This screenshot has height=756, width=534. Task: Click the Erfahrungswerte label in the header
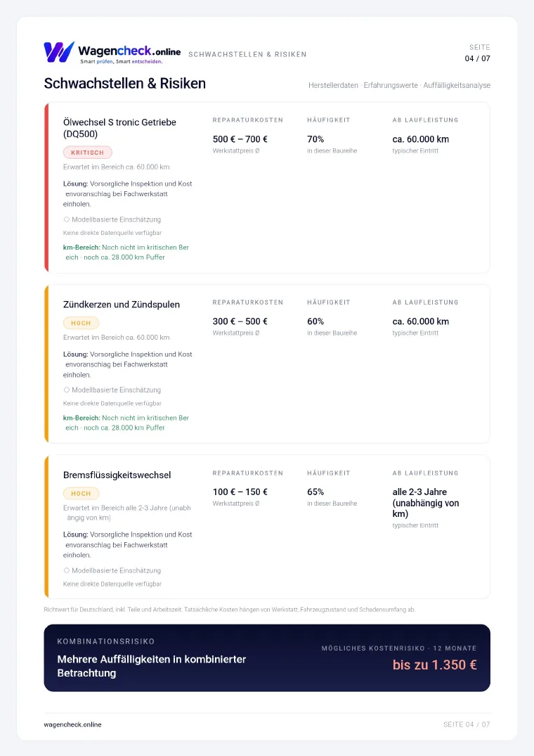tap(391, 85)
